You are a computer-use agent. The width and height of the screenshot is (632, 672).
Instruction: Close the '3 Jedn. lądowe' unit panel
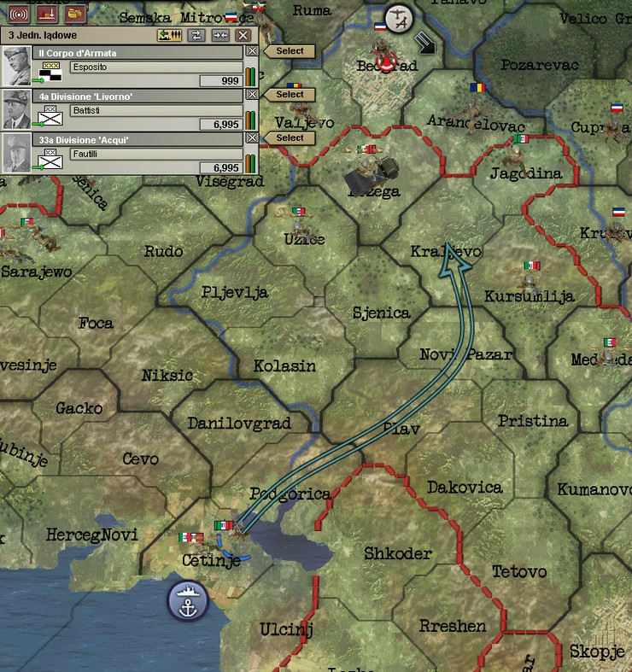[x=243, y=35]
